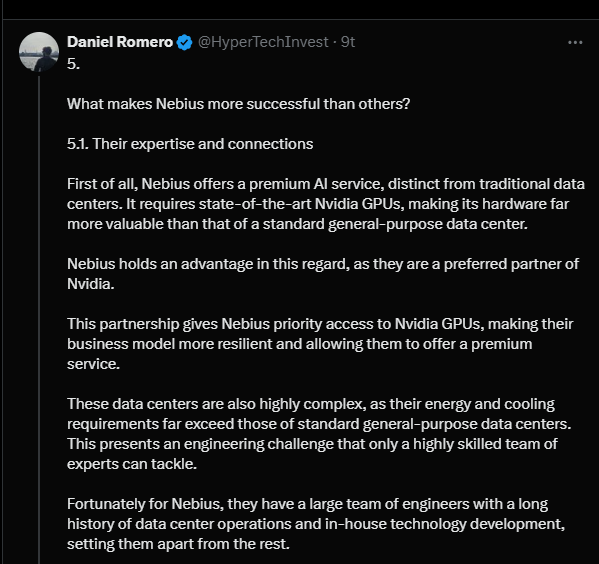Click the blue verified badge beside Daniel Romero
The image size is (599, 564).
(185, 42)
